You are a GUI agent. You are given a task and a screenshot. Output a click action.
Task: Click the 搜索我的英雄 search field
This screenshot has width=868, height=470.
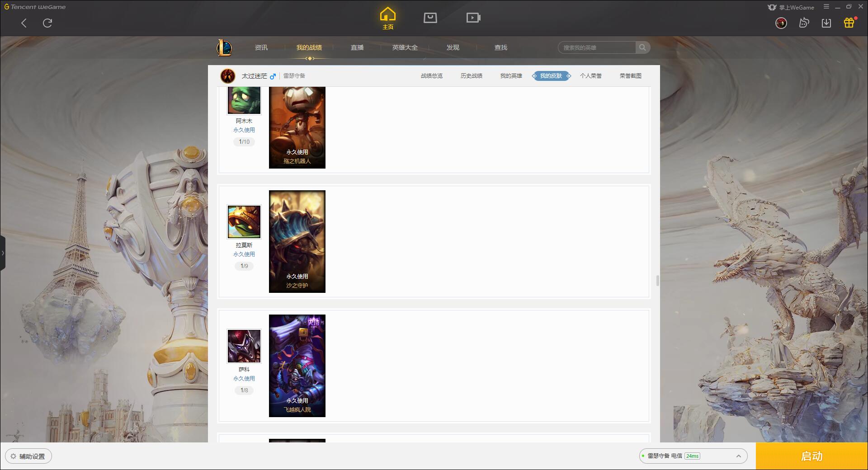(x=597, y=47)
